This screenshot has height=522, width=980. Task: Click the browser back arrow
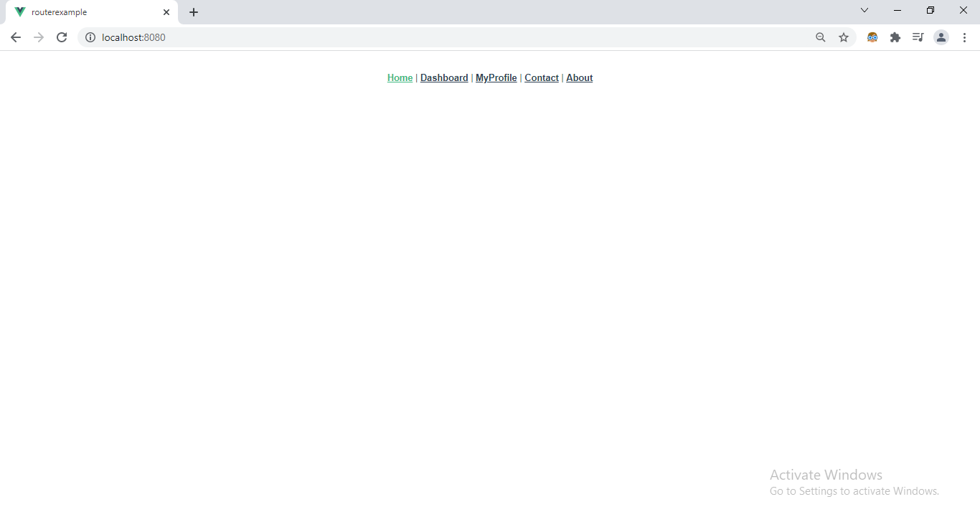16,37
